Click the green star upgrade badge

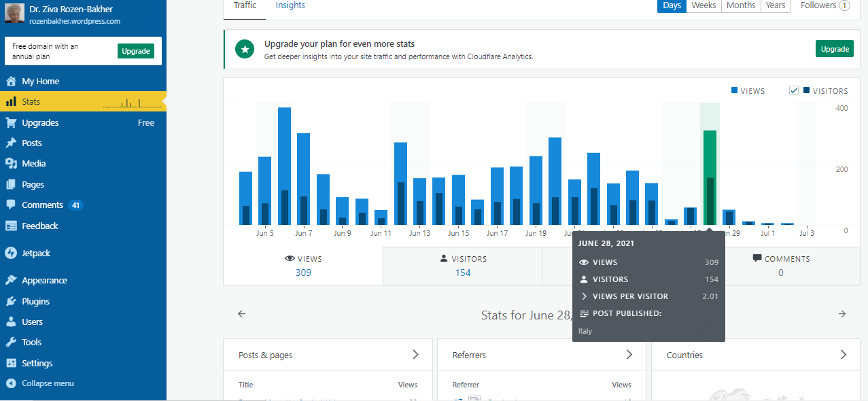[245, 49]
